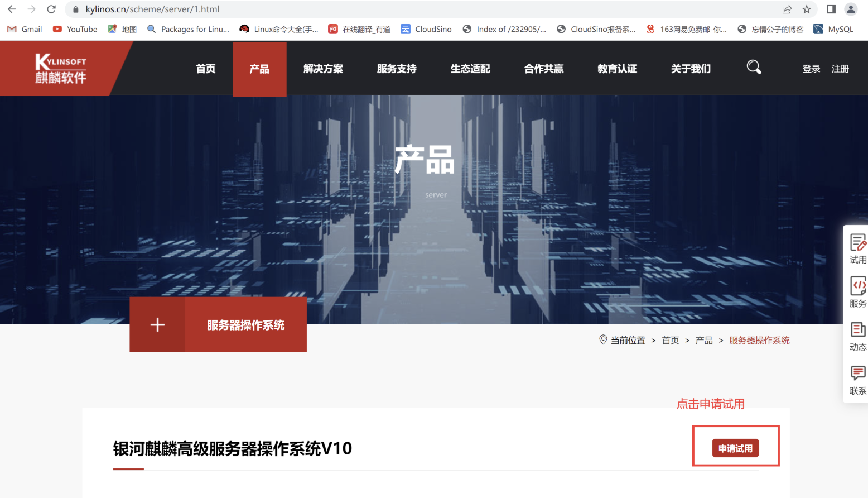
Task: Open the Gmail bookmark
Action: pyautogui.click(x=25, y=29)
